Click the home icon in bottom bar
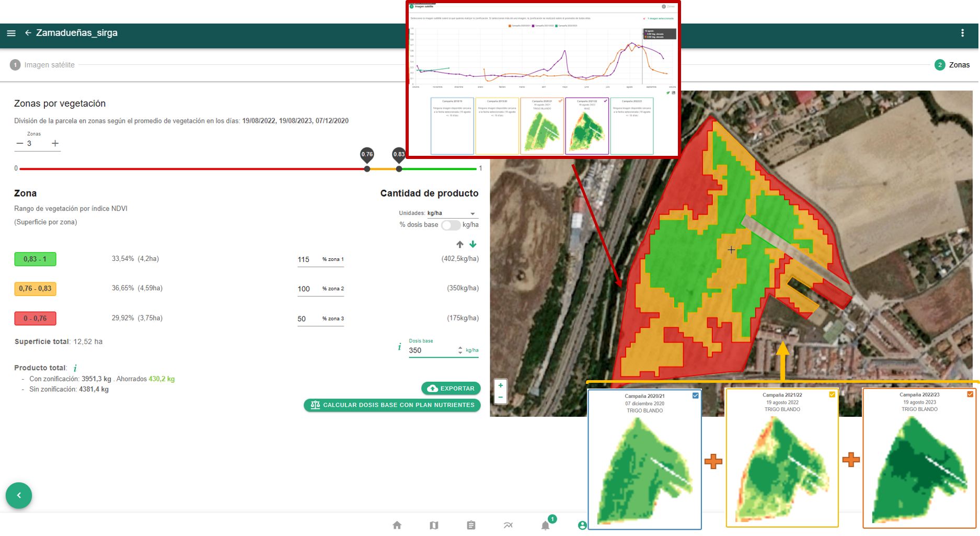Screen dimensions: 980x536 point(397,525)
